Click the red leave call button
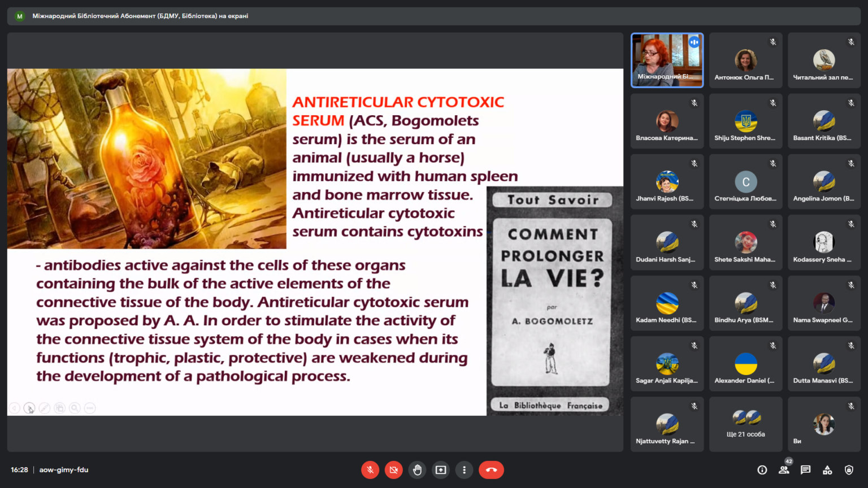Image resolution: width=868 pixels, height=488 pixels. (492, 470)
